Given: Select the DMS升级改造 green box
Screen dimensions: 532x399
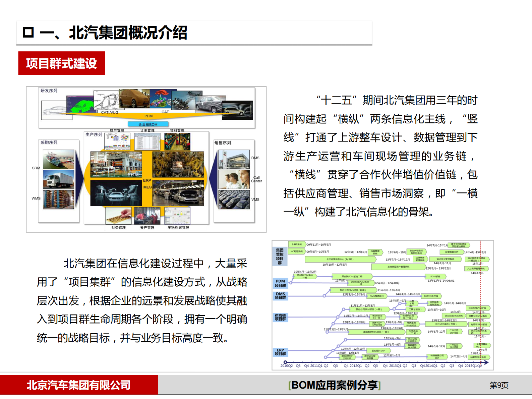Looking at the screenshot, I should [x=431, y=296].
